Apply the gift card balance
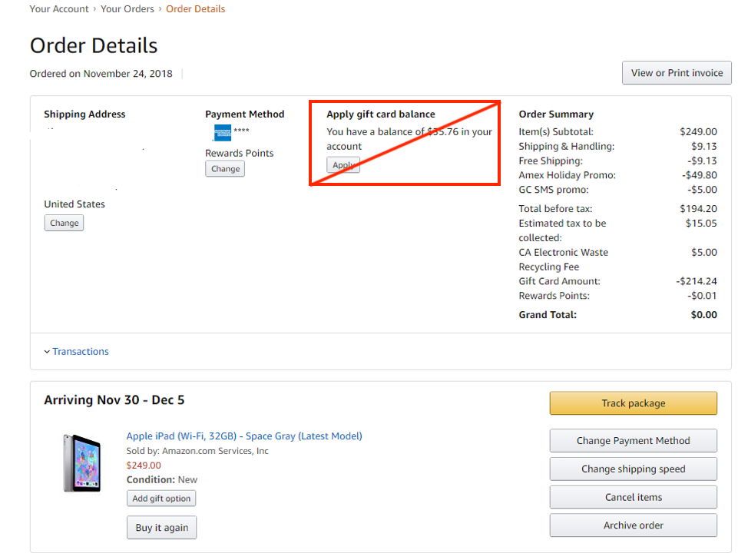The width and height of the screenshot is (748, 560). coord(343,165)
